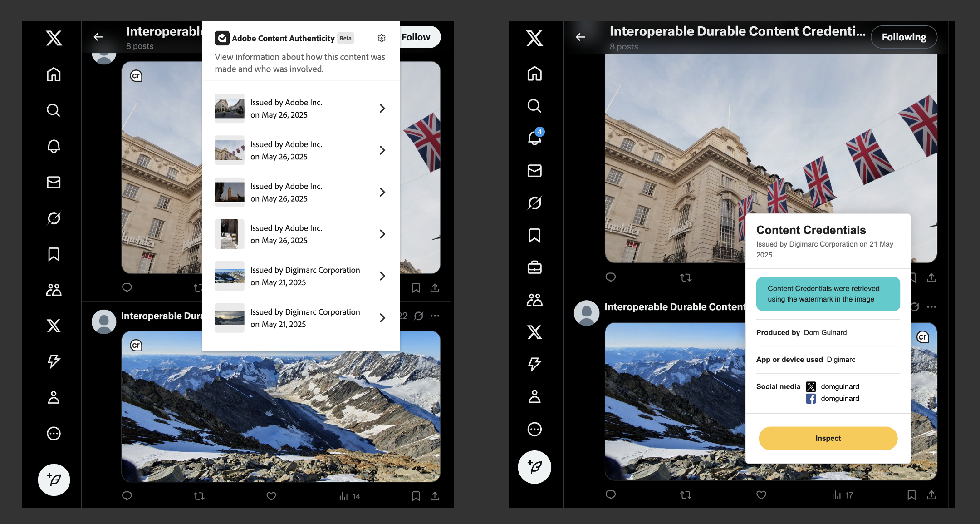980x524 pixels.
Task: Expand fourth Adobe Inc. May 26 entry chevron
Action: click(x=382, y=234)
